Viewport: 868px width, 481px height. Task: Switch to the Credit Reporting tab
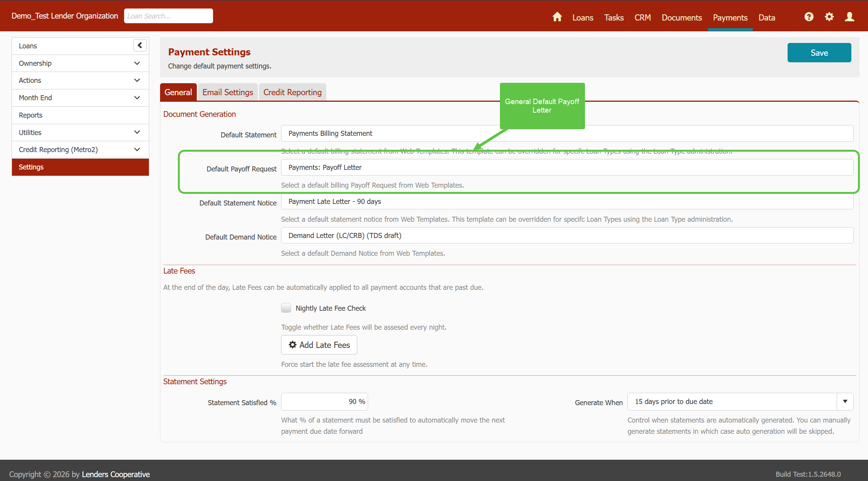pos(293,92)
